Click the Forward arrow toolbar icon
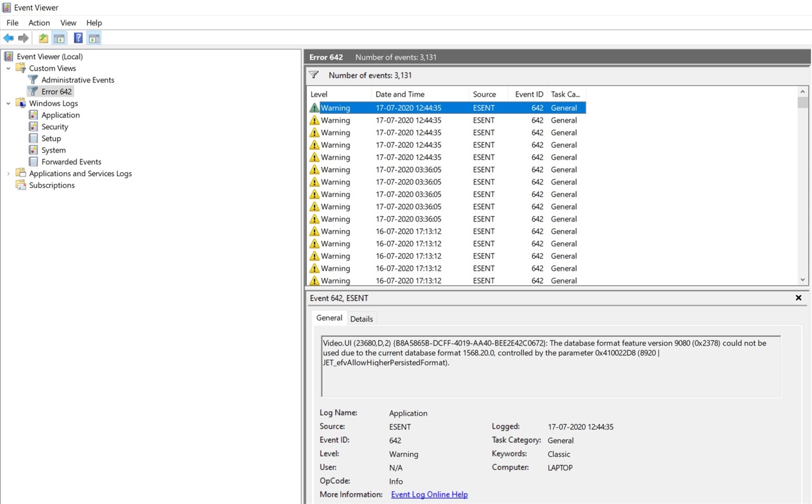812x504 pixels. (x=23, y=38)
